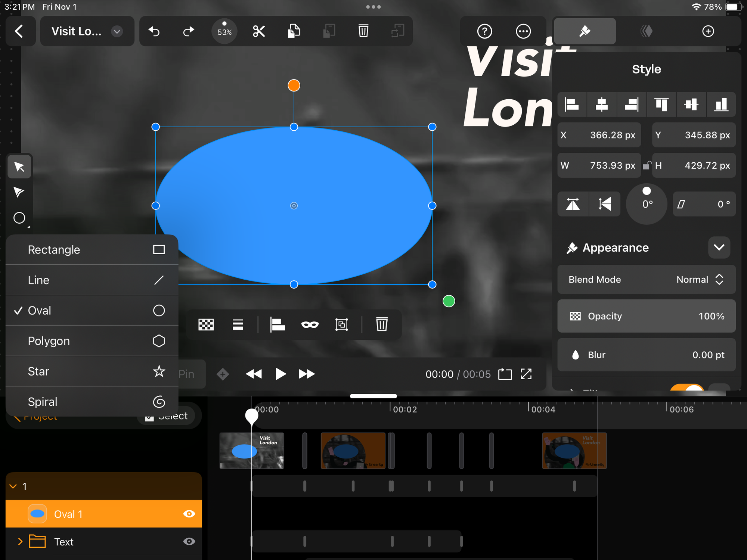Expand the Appearance section
This screenshot has width=747, height=560.
tap(720, 247)
